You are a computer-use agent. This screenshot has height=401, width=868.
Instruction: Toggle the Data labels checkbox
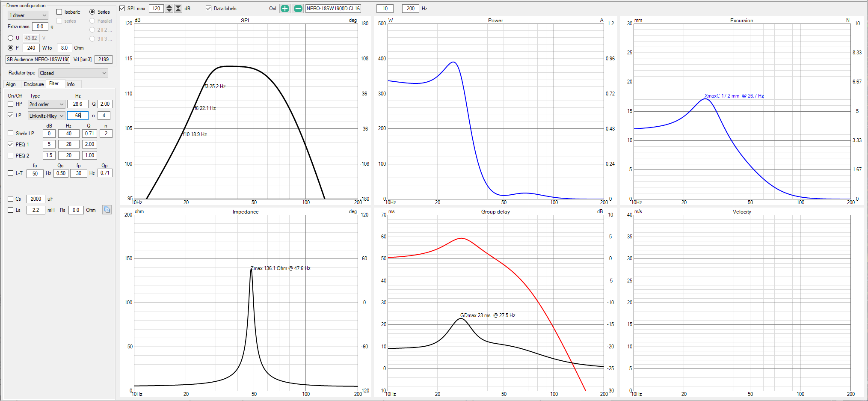click(x=209, y=9)
